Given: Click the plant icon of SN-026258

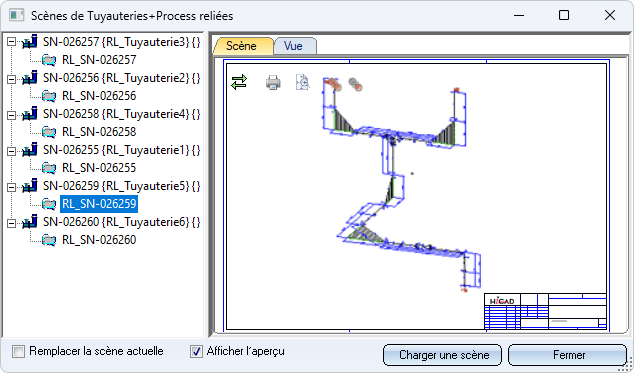Looking at the screenshot, I should click(x=30, y=114).
